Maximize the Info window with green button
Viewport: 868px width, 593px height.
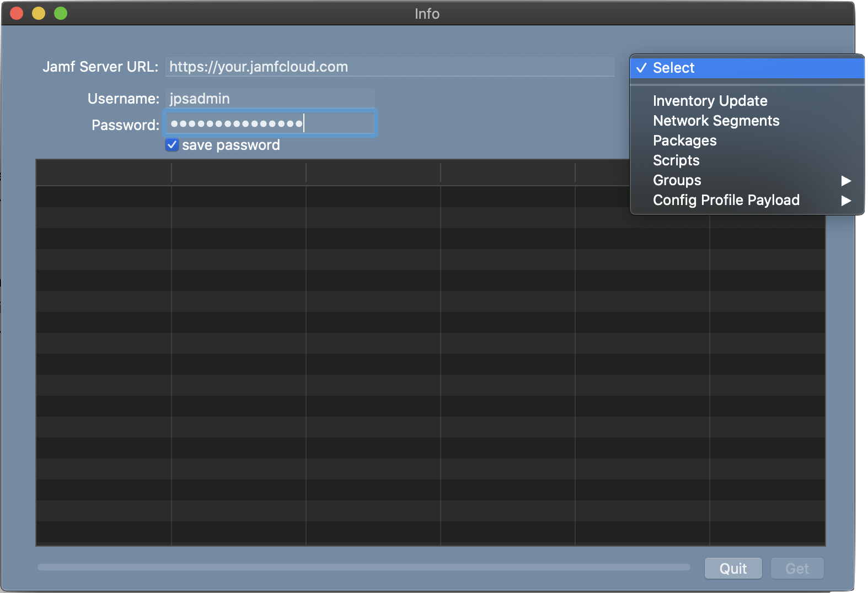61,13
